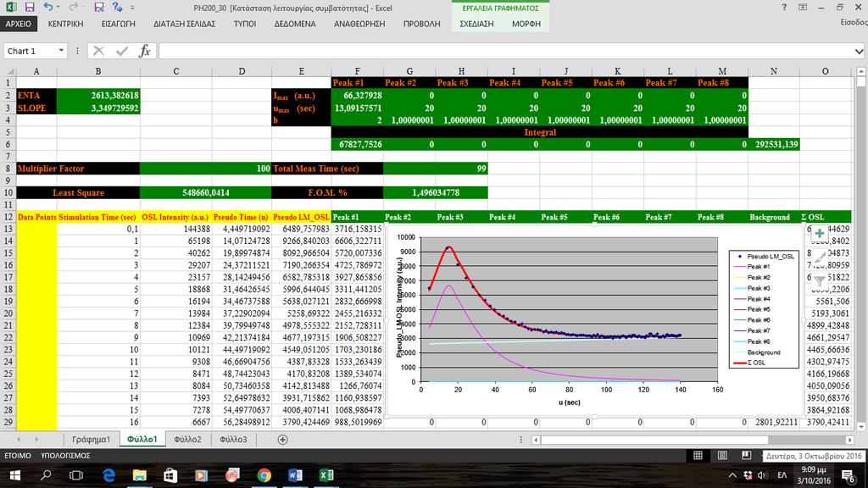Cancel formula entry with X icon
The height and width of the screenshot is (488, 868).
point(98,51)
